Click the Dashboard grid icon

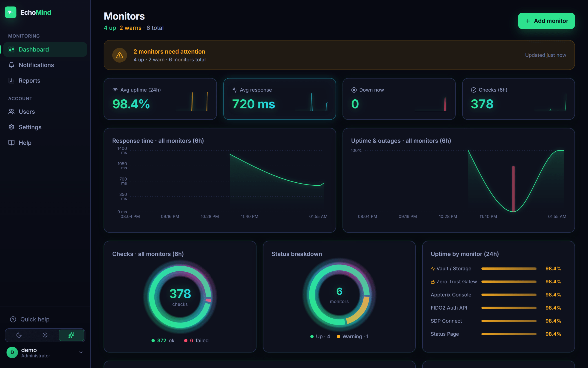pos(11,49)
